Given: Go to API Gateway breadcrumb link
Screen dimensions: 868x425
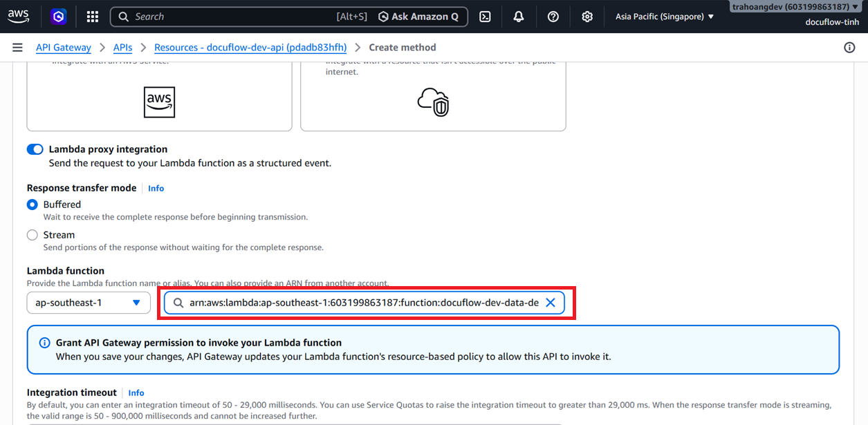Looking at the screenshot, I should tap(64, 47).
